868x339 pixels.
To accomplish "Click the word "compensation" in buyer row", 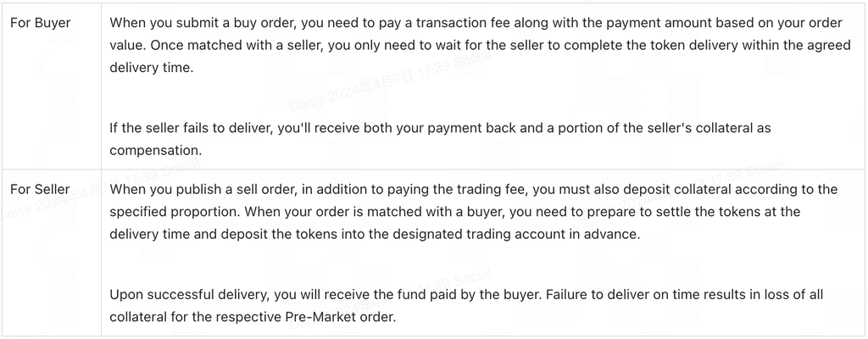I will 154,150.
